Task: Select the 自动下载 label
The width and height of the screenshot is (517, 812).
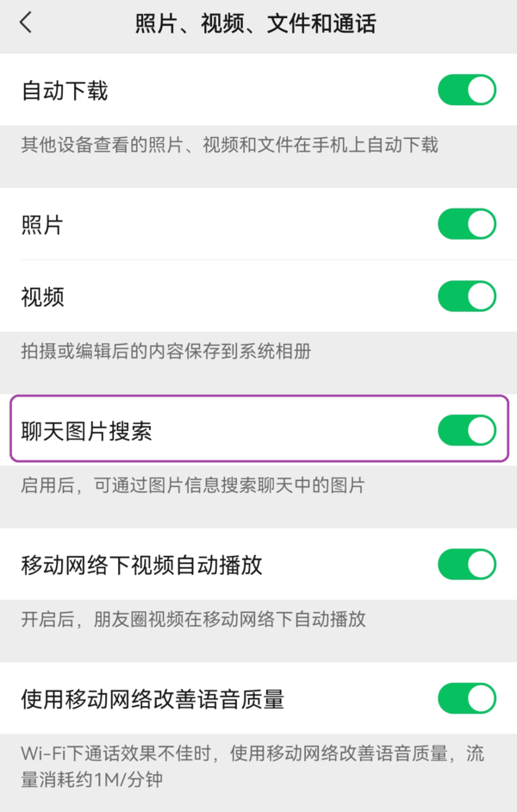Action: 65,91
